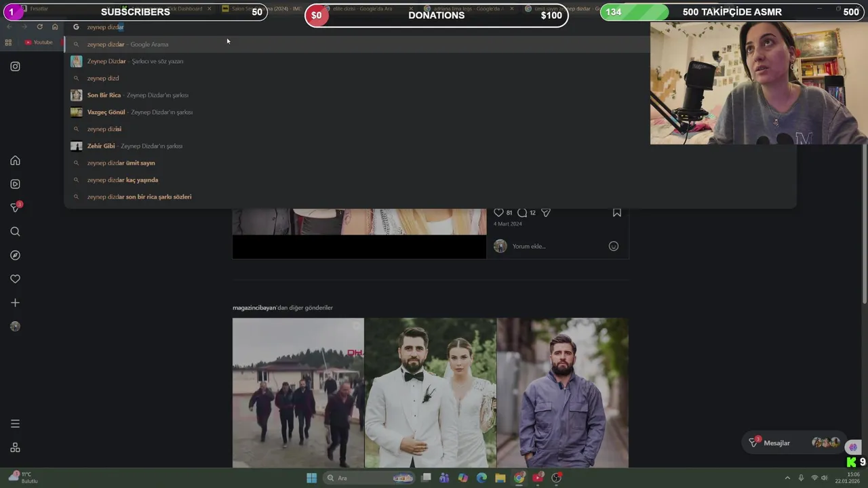Open the Meta apps grid icon in sidebar
The width and height of the screenshot is (868, 488).
point(15,447)
